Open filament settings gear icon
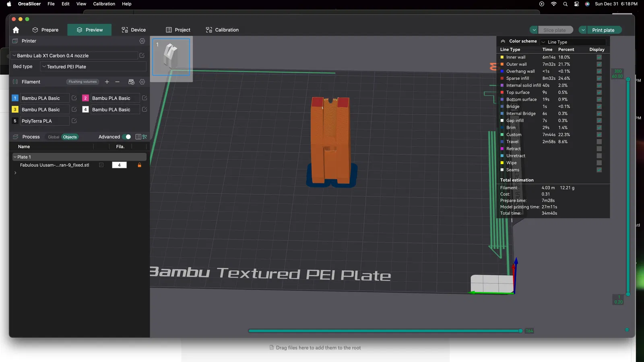This screenshot has height=362, width=644. [x=142, y=82]
